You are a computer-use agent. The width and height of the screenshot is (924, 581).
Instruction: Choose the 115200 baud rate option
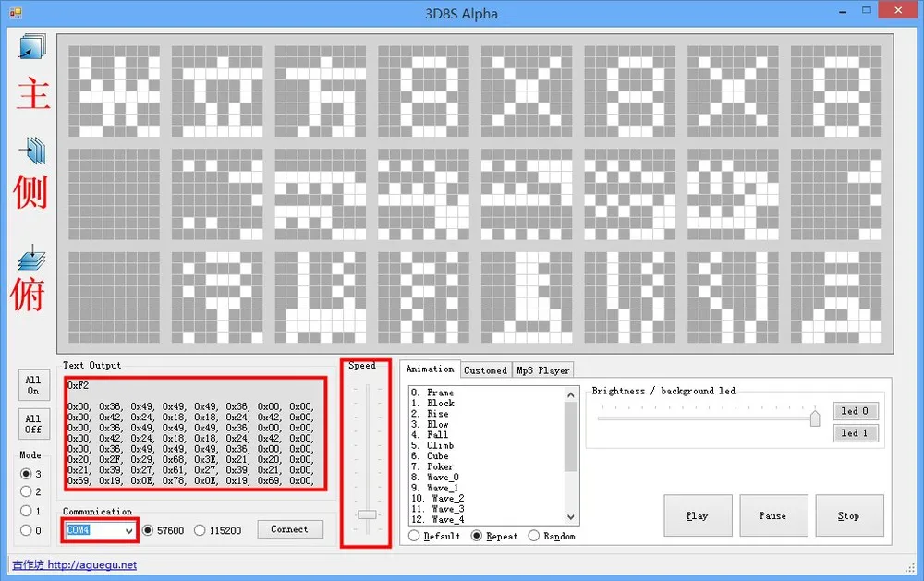[200, 530]
